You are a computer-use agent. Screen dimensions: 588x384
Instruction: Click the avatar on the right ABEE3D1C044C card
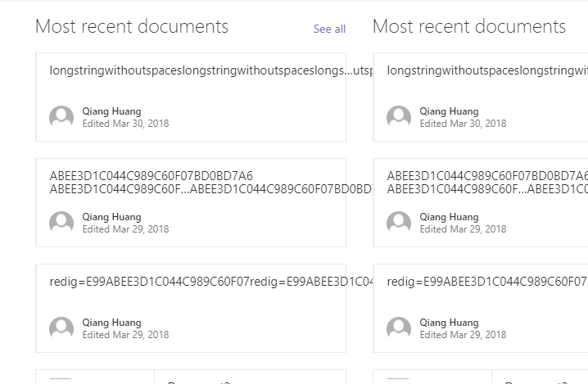coord(399,223)
